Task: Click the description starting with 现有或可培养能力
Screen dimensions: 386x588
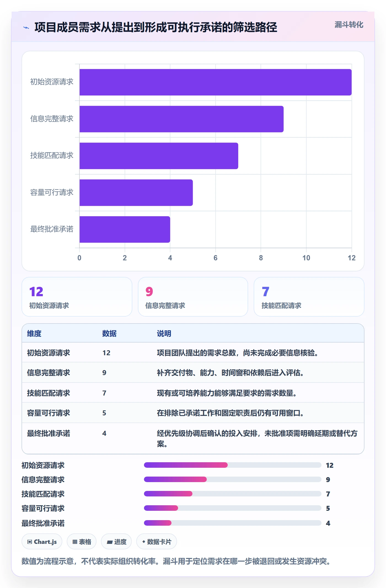Action: pos(227,393)
